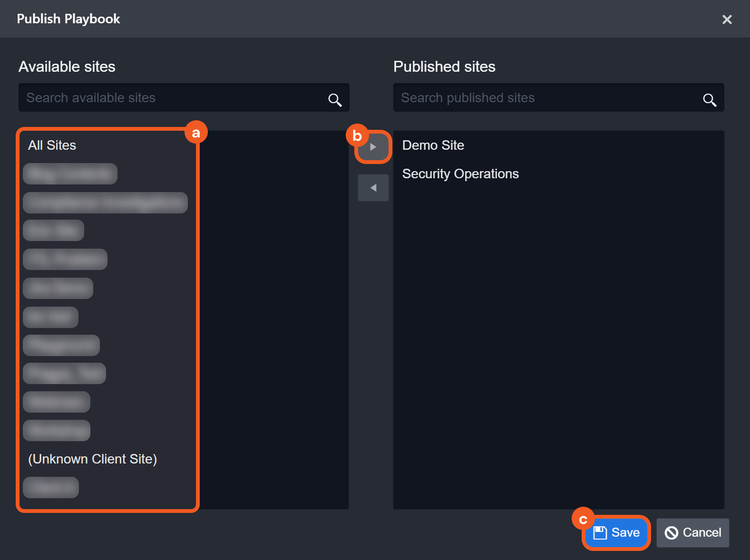Click the orange "c" annotation badge
This screenshot has width=750, height=560.
[x=583, y=519]
